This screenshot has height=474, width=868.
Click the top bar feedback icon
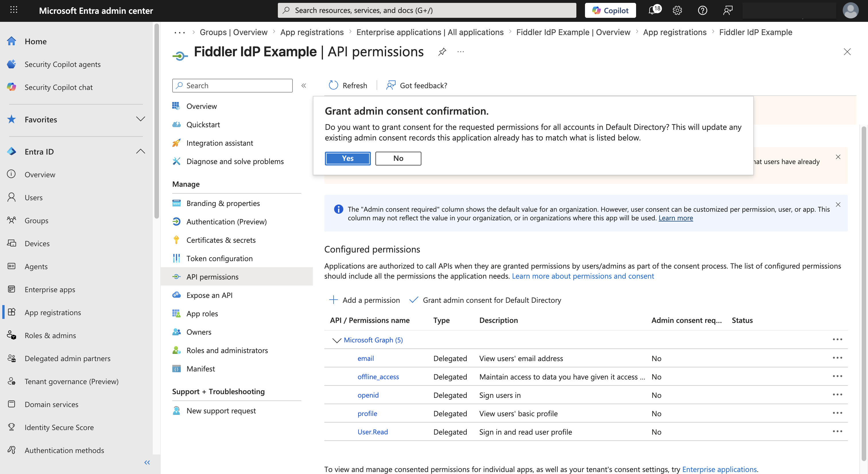click(x=728, y=10)
